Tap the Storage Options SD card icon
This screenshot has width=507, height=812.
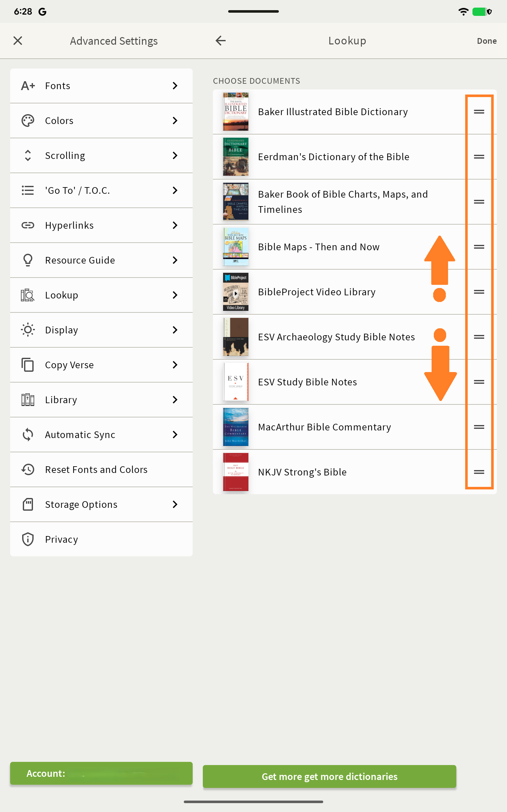(x=28, y=505)
